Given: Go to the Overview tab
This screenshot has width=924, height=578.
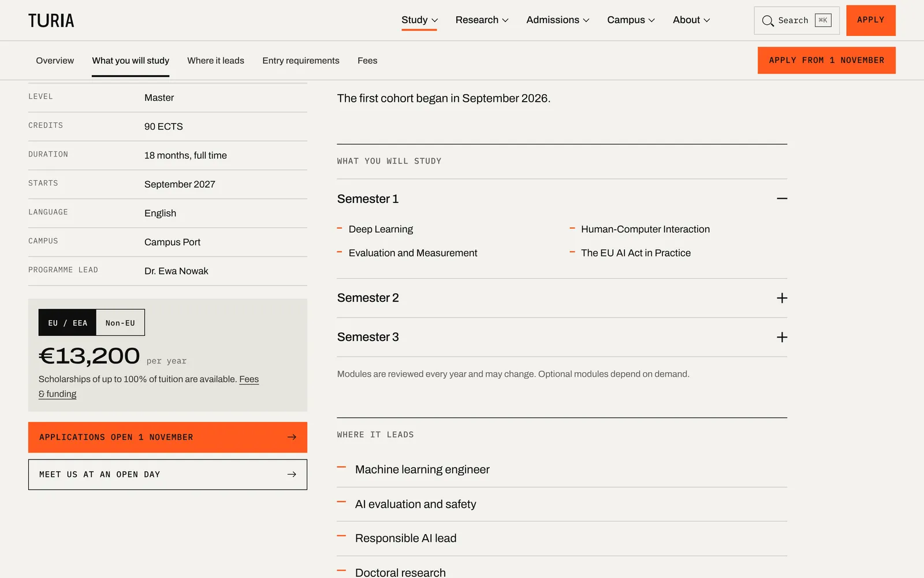Looking at the screenshot, I should 55,61.
